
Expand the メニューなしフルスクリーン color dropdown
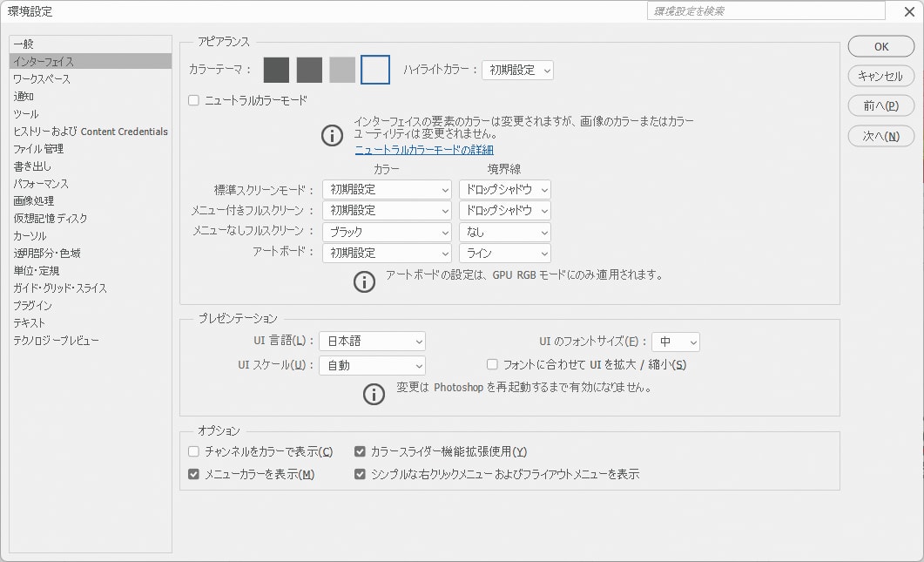click(386, 232)
